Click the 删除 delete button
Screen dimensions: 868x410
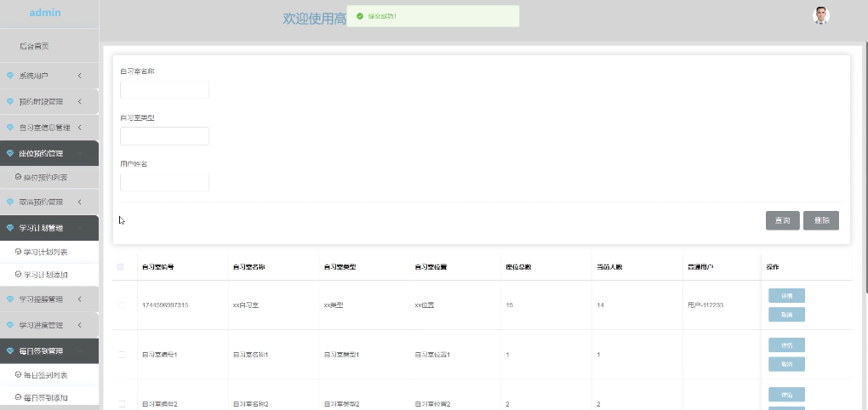click(821, 220)
